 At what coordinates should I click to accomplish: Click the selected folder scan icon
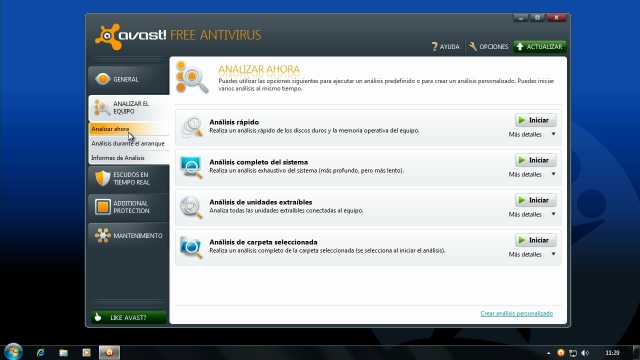pos(191,247)
